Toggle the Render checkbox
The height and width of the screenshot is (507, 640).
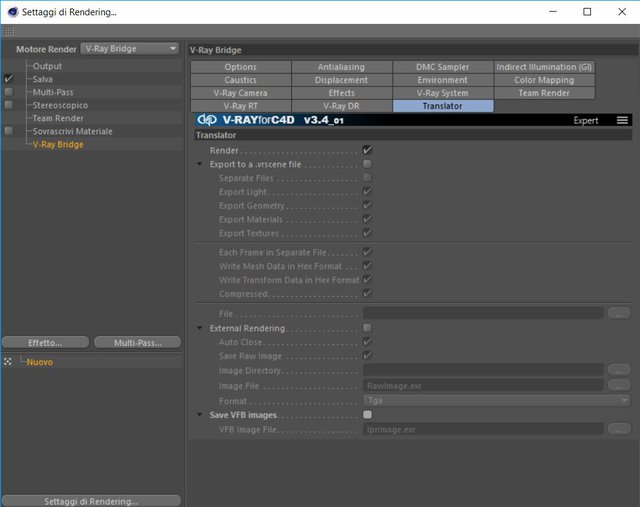[x=367, y=150]
